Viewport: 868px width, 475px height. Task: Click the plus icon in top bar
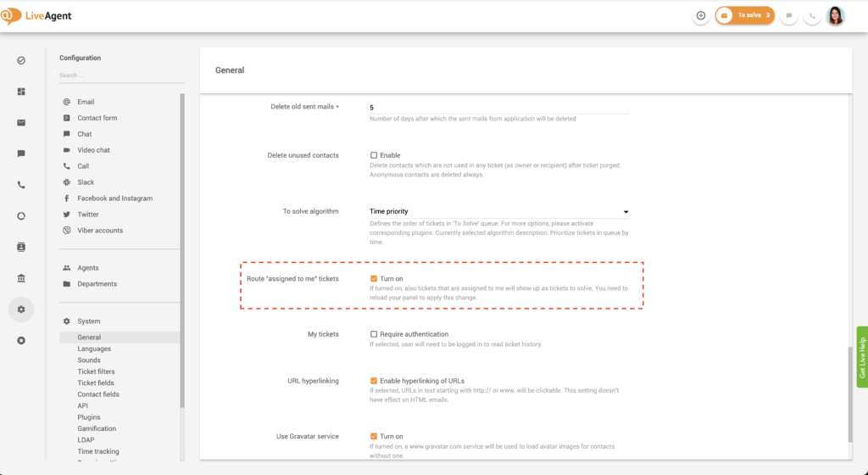(700, 15)
